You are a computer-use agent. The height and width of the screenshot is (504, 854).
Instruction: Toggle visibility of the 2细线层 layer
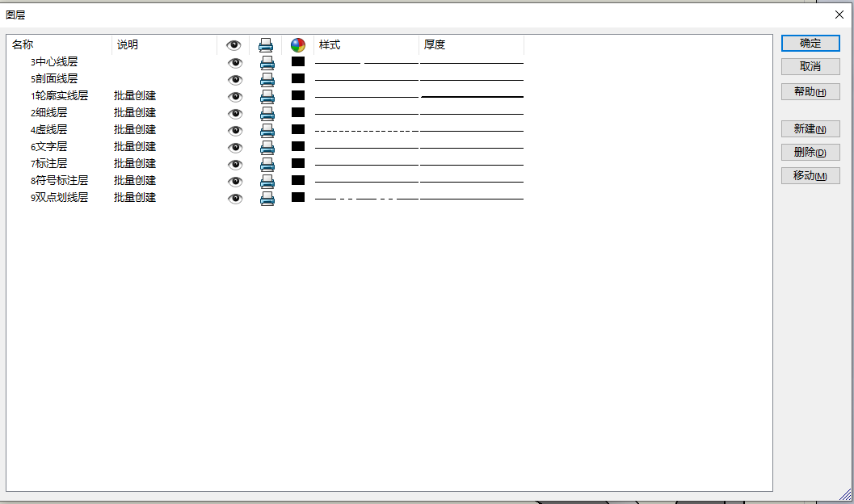pyautogui.click(x=234, y=113)
